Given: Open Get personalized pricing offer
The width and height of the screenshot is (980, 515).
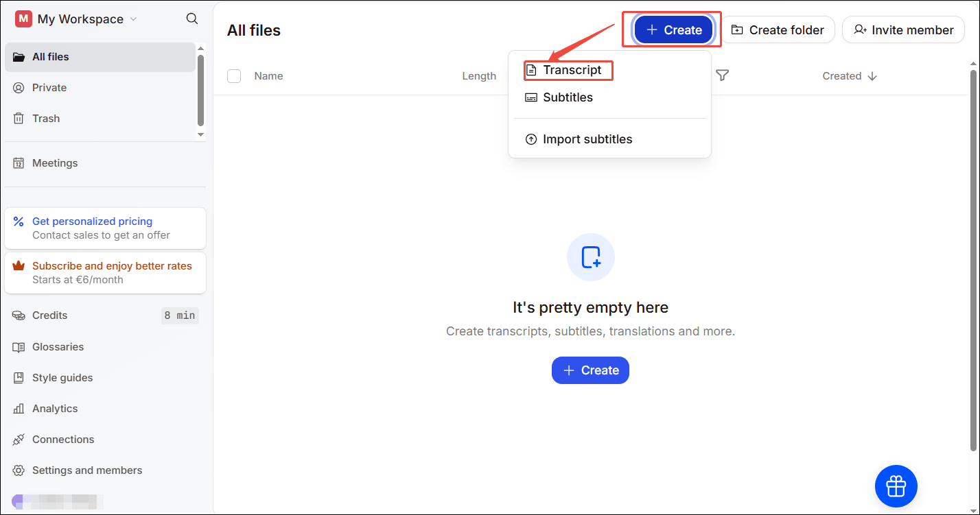Looking at the screenshot, I should [x=92, y=221].
